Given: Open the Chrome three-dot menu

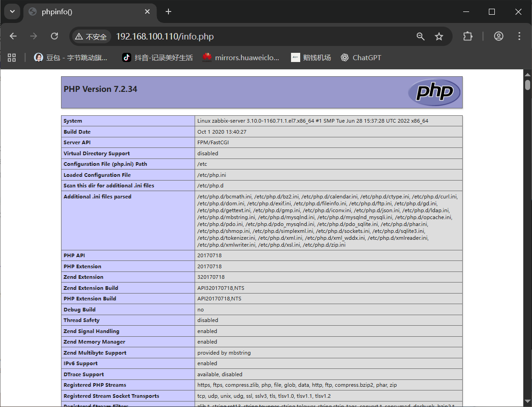Looking at the screenshot, I should pos(519,36).
